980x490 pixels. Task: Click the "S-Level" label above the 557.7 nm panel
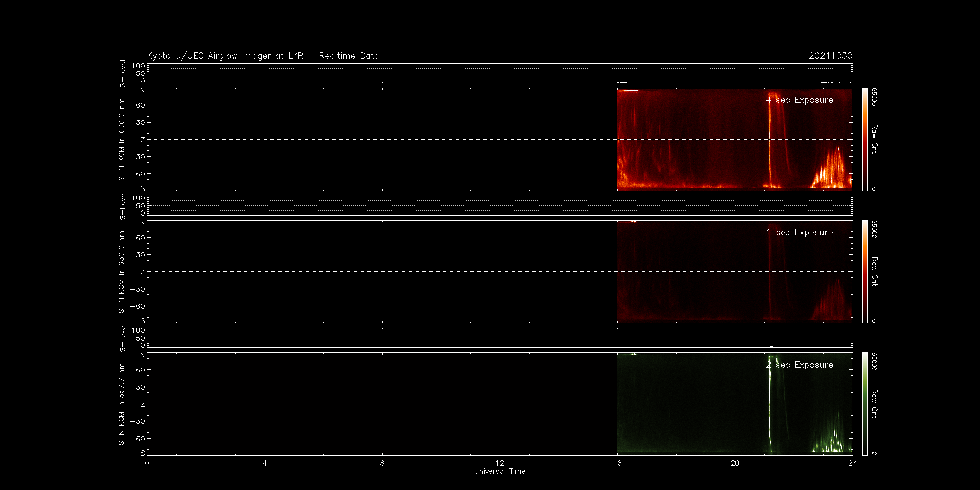[122, 338]
